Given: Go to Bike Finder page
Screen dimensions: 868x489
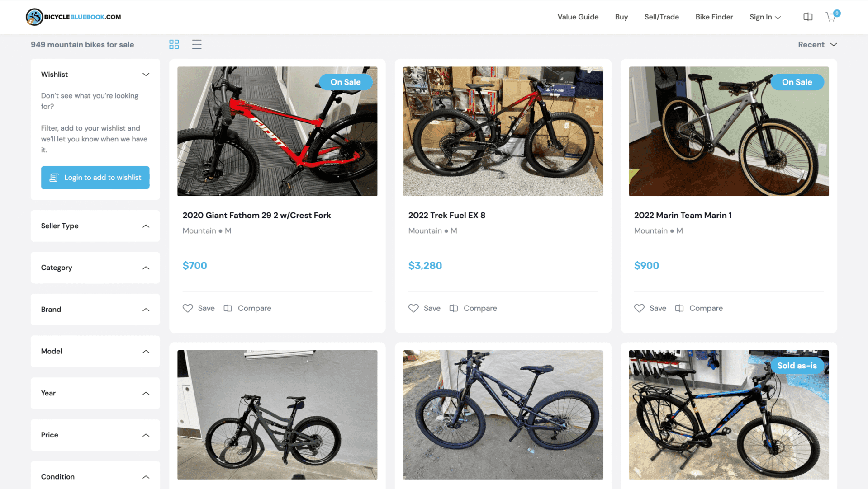Looking at the screenshot, I should (x=714, y=17).
